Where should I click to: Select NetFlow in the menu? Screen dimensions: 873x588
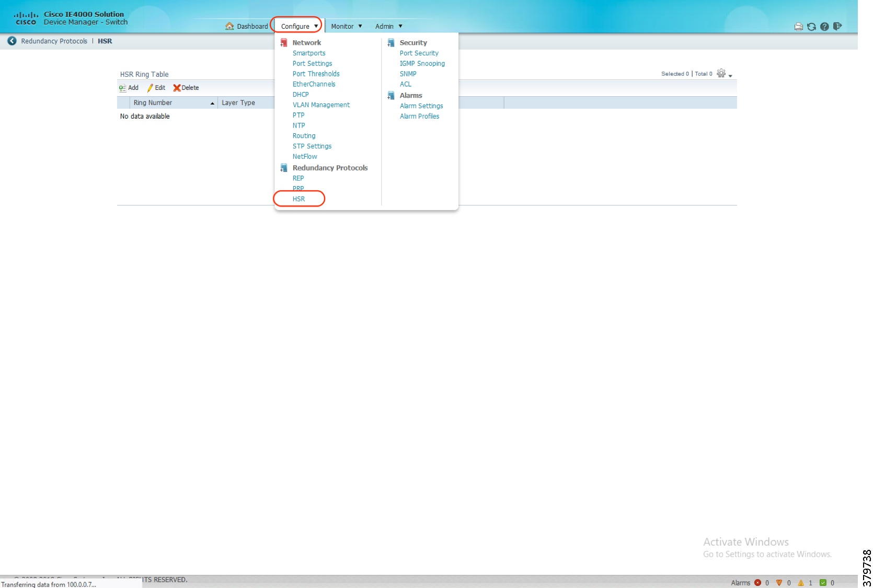[305, 157]
